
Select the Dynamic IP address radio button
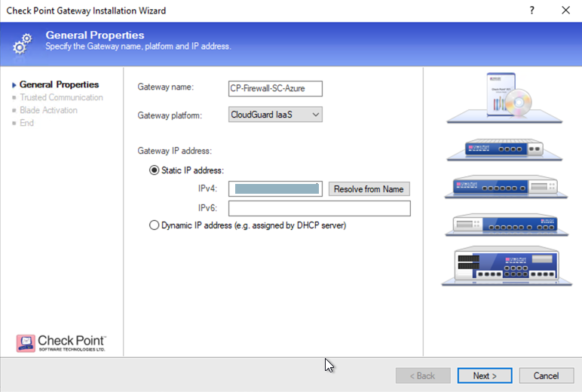click(155, 225)
